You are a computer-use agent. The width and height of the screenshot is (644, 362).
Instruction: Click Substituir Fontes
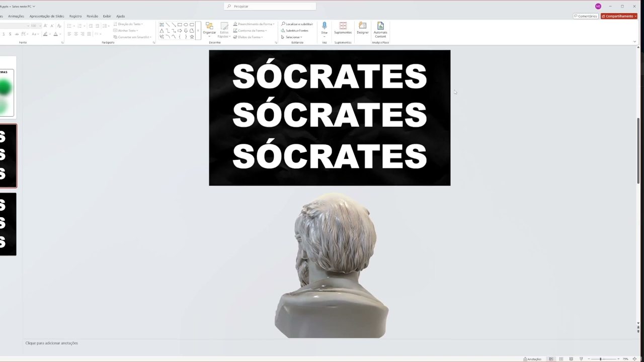tap(295, 31)
